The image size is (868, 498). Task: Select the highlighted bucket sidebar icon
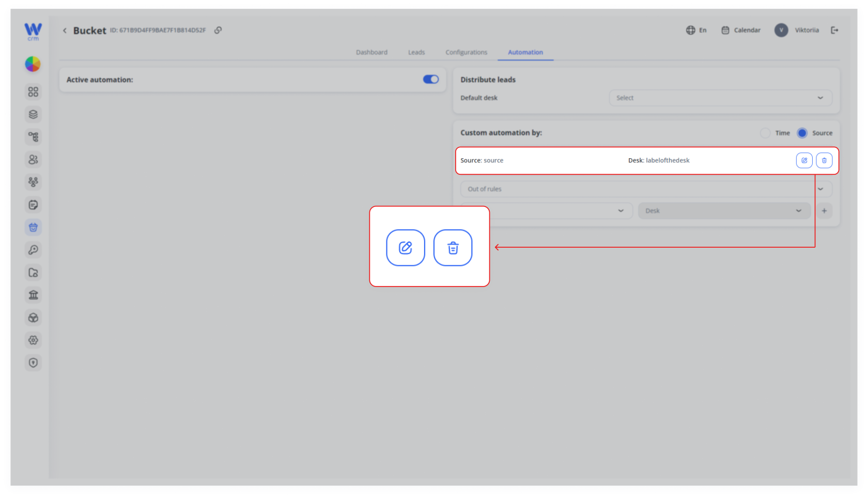(33, 228)
